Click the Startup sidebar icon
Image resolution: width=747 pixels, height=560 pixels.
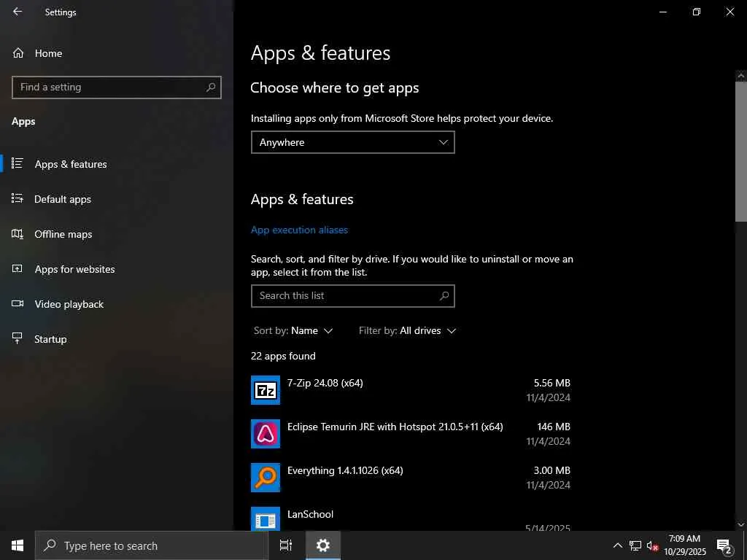pyautogui.click(x=18, y=338)
